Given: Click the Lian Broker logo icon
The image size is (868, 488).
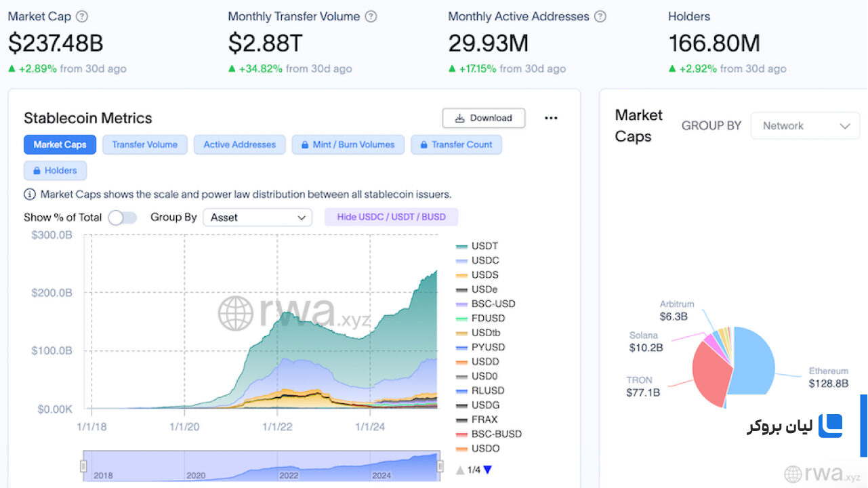Looking at the screenshot, I should point(830,426).
